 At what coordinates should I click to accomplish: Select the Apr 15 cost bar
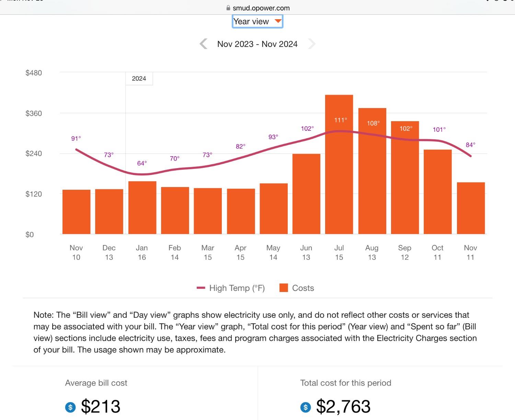coord(241,211)
